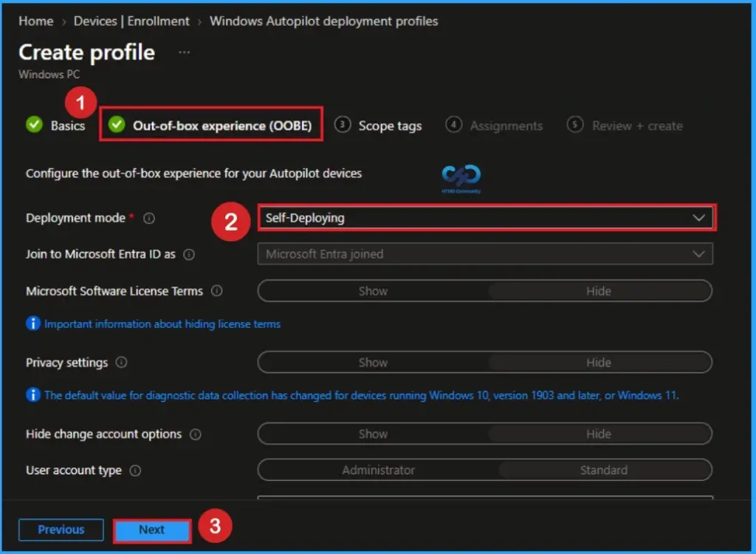Screen dimensions: 756x554
Task: Click the green checkmark icon on Basics step
Action: coord(34,125)
